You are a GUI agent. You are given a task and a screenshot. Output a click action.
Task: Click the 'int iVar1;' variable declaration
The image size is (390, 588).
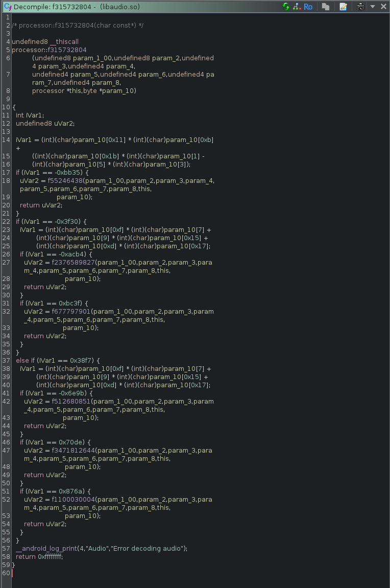click(30, 115)
